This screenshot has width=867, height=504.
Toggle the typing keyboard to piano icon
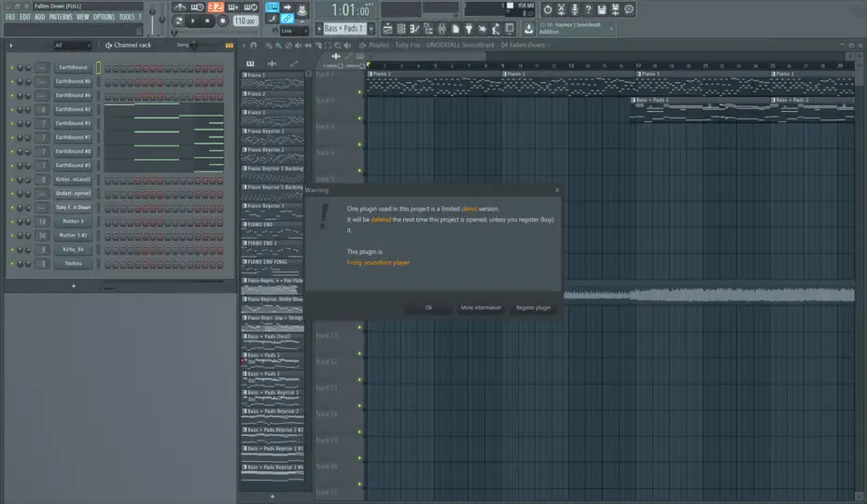(x=272, y=7)
